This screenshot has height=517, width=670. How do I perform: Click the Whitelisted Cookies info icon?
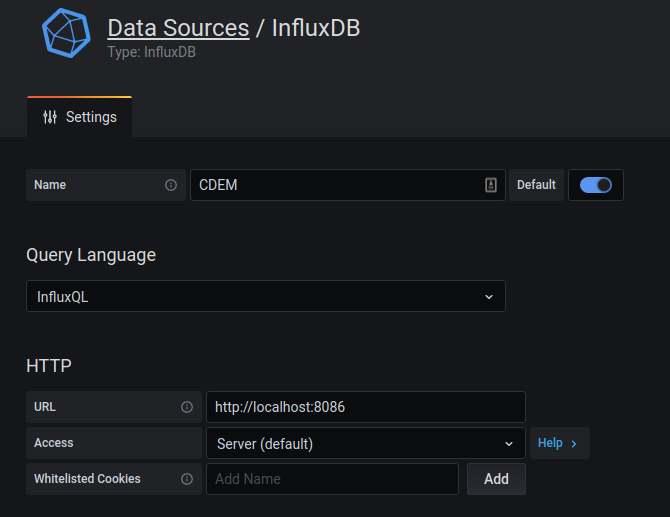(x=187, y=479)
